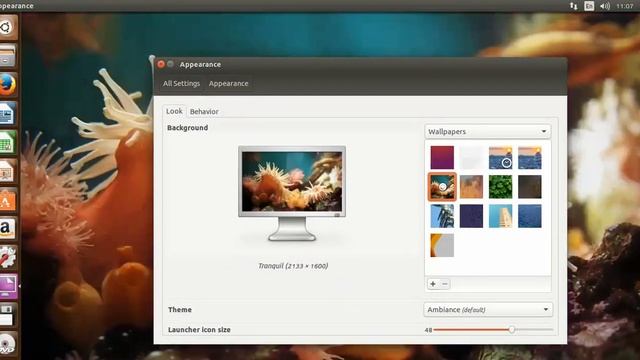Open LibreOffice Impress from launcher
Screen dimensions: 640x360
(x=7, y=171)
